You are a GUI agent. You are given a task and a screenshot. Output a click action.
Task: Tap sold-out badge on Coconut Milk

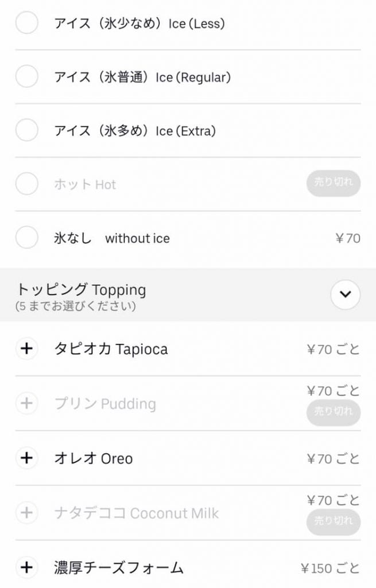[x=334, y=521]
